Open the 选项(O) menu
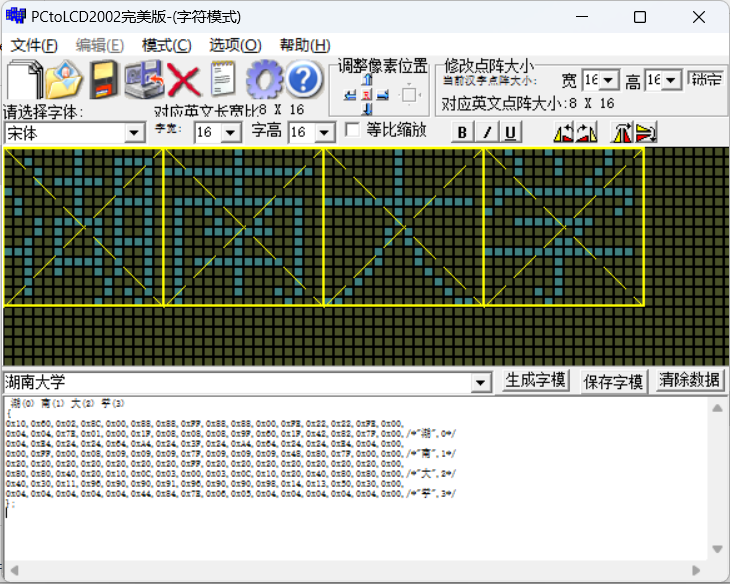 click(235, 45)
